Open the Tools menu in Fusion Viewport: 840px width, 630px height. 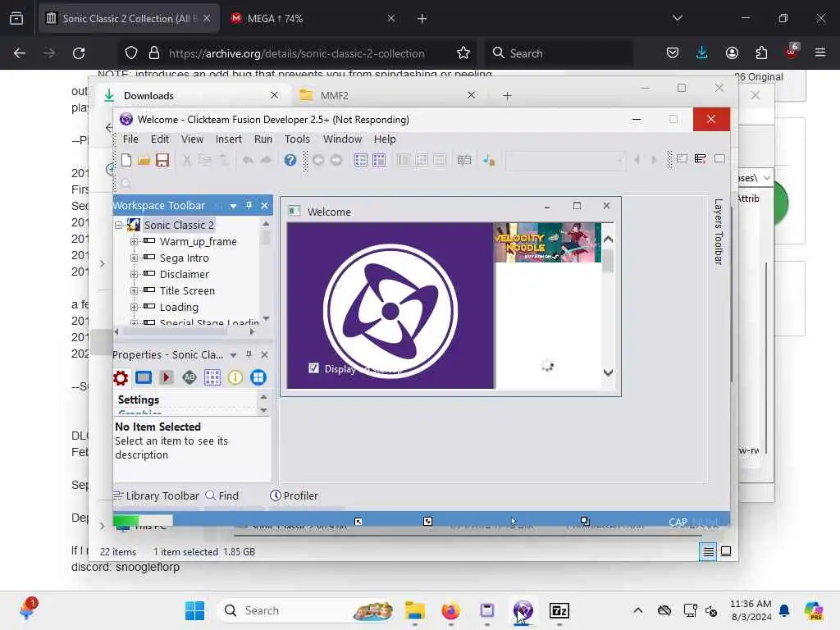[x=297, y=139]
